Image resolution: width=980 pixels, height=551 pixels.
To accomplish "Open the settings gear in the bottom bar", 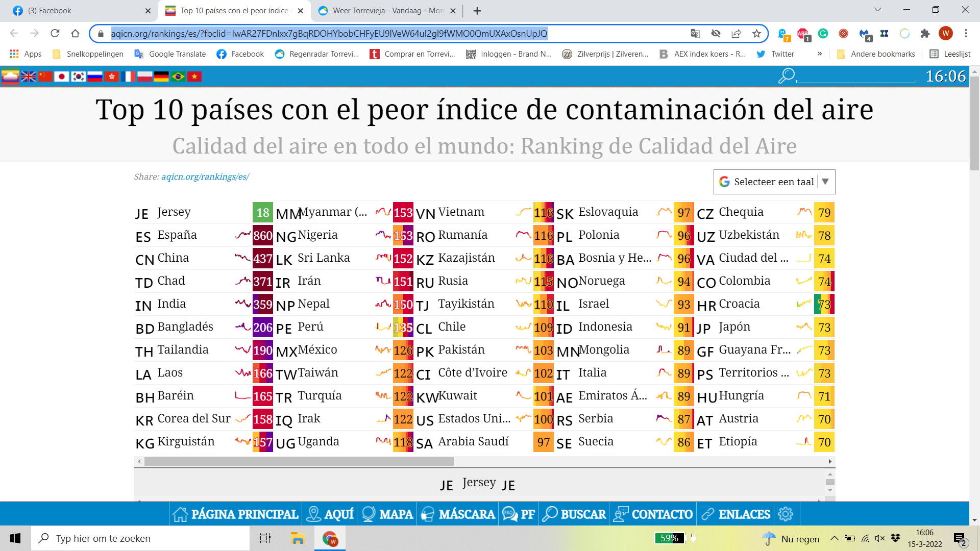I will coord(786,514).
